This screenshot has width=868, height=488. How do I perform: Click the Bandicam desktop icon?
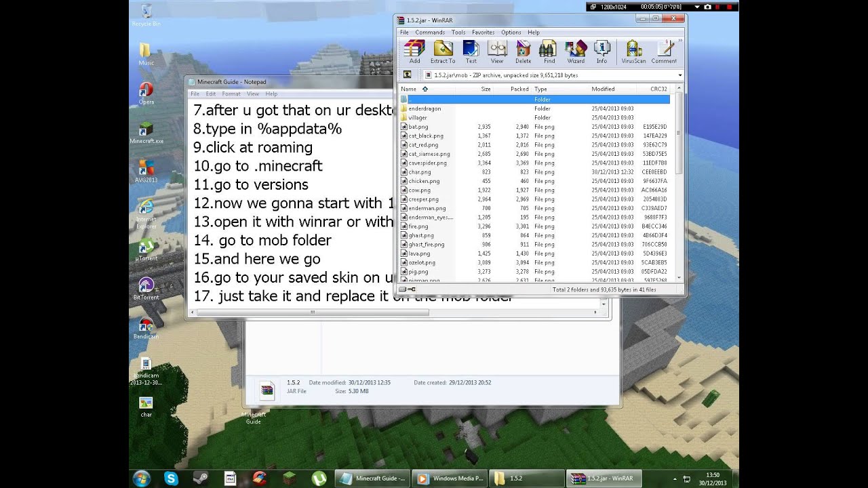(146, 328)
